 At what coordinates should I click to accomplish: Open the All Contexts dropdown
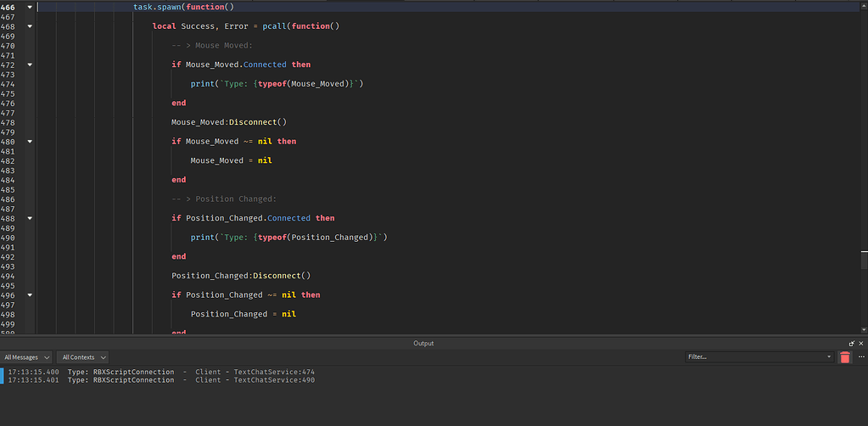(83, 357)
